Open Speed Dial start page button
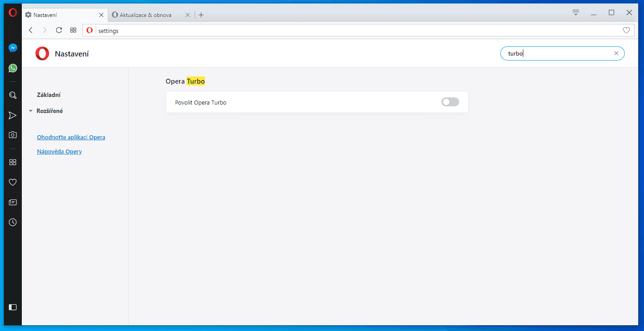644x331 pixels. 73,30
